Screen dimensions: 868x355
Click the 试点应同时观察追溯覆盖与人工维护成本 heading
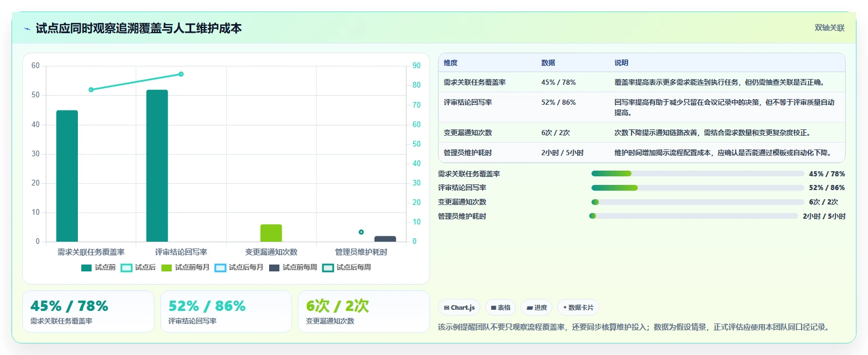[139, 29]
